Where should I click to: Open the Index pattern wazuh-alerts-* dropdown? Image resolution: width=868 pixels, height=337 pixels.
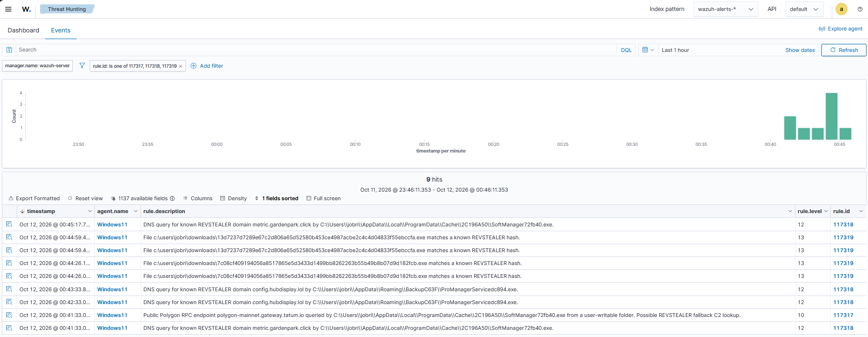tap(725, 9)
